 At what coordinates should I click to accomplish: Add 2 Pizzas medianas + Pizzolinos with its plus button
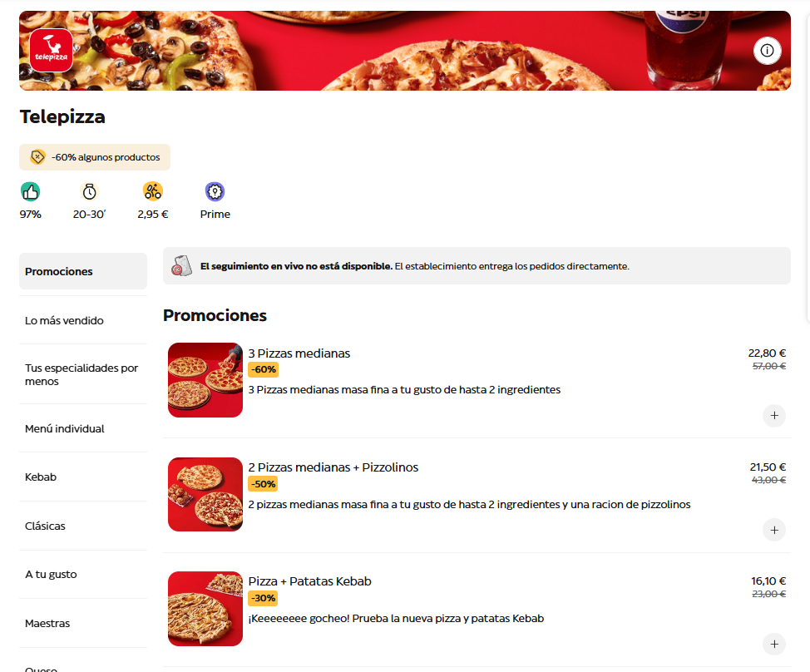tap(774, 530)
